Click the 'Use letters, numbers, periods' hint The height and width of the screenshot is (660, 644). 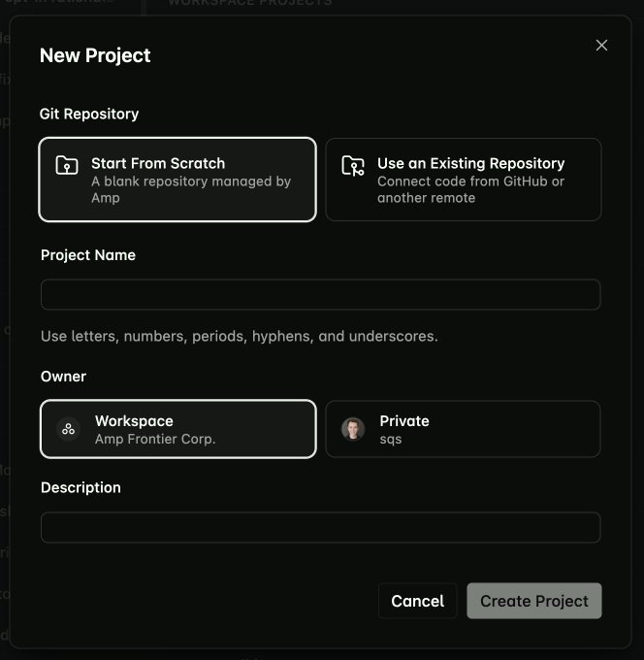coord(240,337)
